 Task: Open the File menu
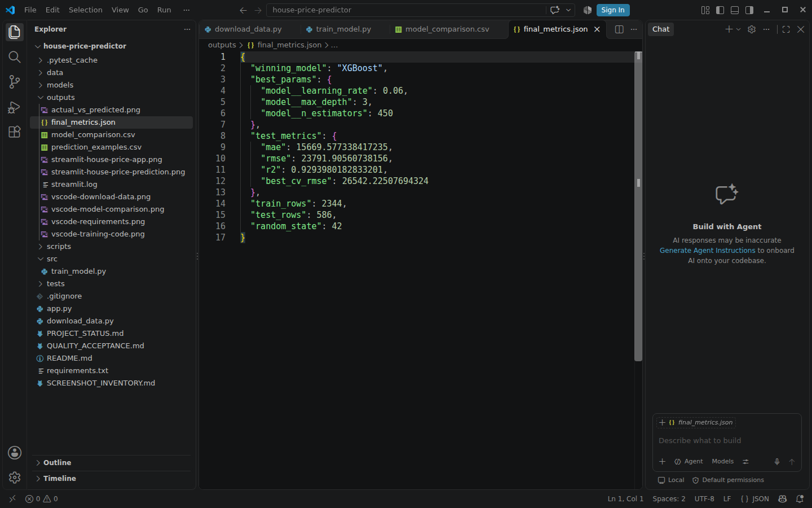30,10
